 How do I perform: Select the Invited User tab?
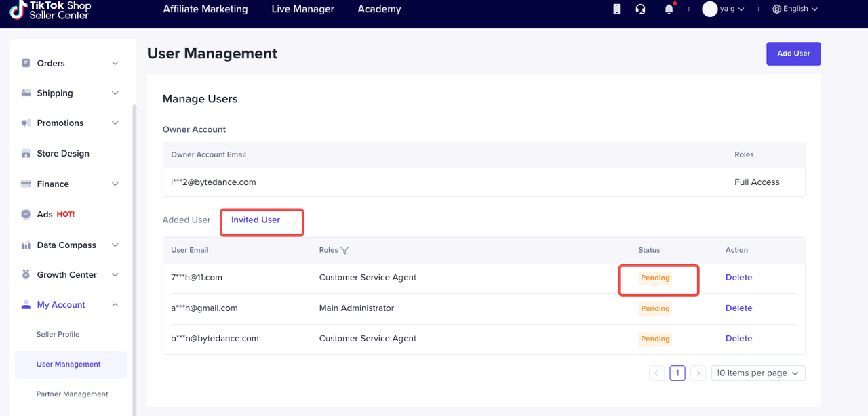pyautogui.click(x=256, y=220)
